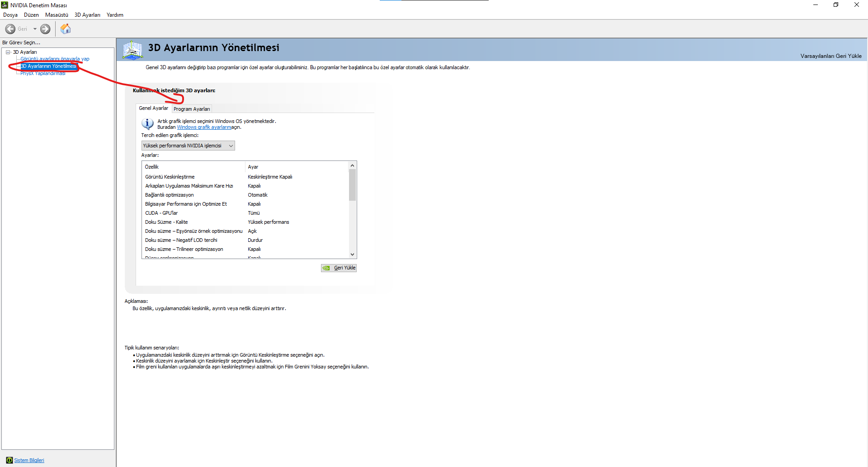Viewport: 868px width, 467px height.
Task: Open the Home page icon
Action: pyautogui.click(x=66, y=29)
